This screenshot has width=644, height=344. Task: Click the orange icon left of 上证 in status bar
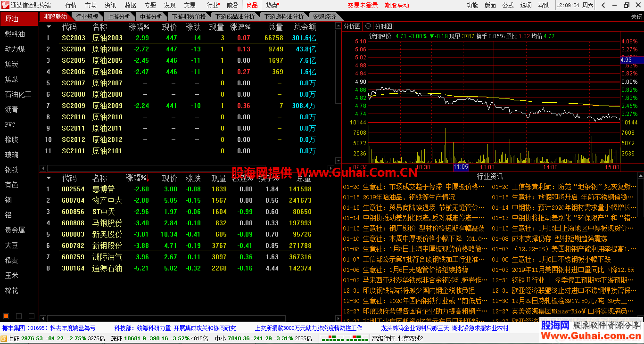pyautogui.click(x=4, y=338)
